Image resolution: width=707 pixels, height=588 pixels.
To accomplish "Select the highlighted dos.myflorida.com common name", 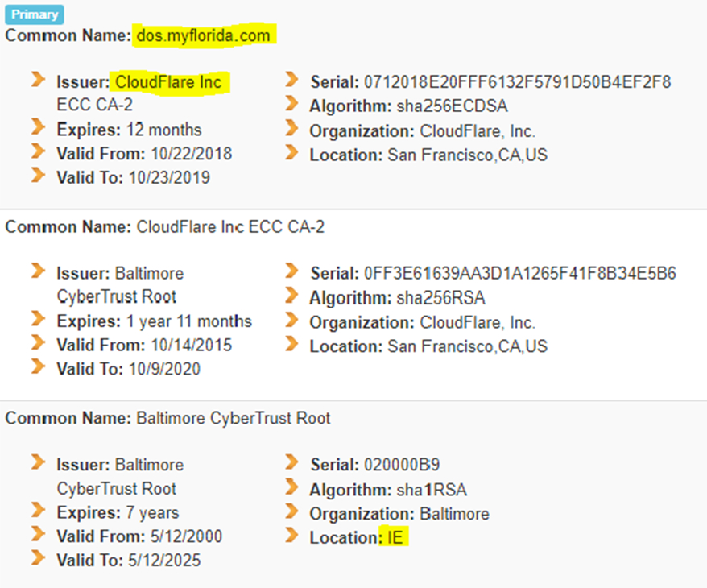I will (204, 35).
